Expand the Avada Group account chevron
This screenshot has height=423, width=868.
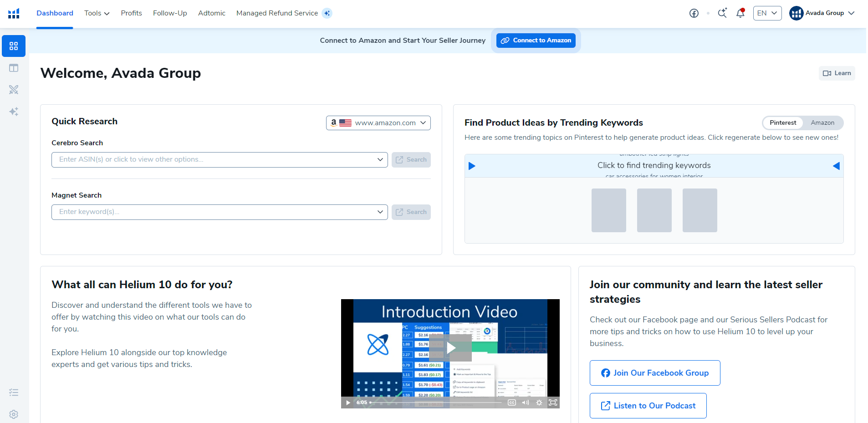851,13
